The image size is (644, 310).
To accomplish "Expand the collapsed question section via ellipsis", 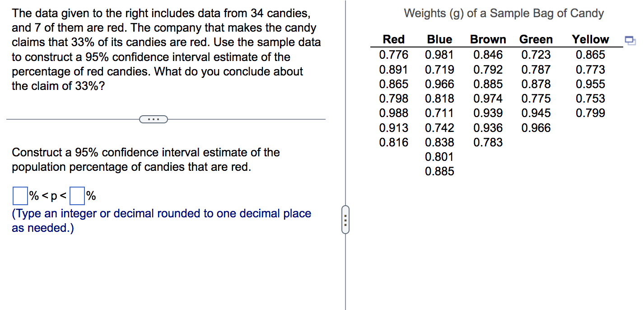I will tap(154, 119).
